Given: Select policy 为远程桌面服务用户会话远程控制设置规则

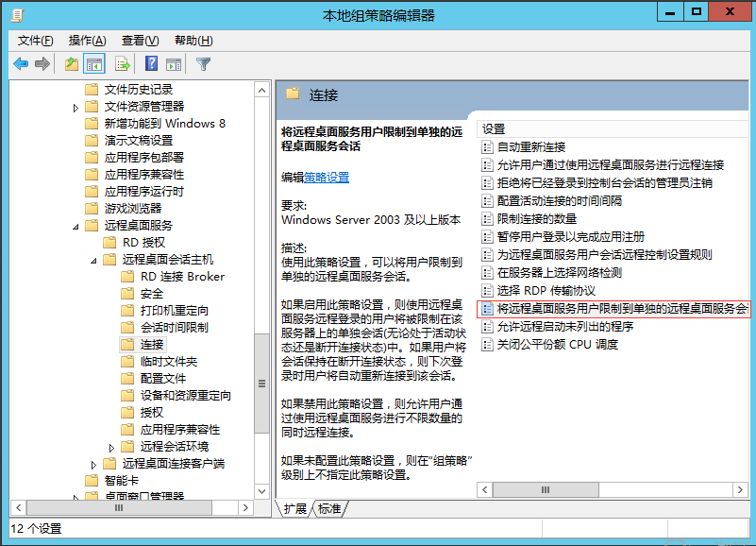Looking at the screenshot, I should pyautogui.click(x=605, y=254).
